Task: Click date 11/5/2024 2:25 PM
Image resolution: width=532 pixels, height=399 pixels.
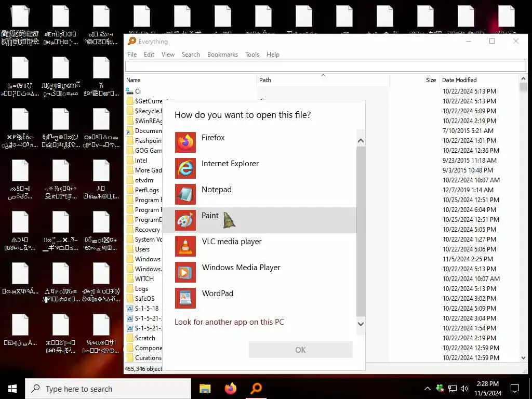Action: [x=468, y=259]
